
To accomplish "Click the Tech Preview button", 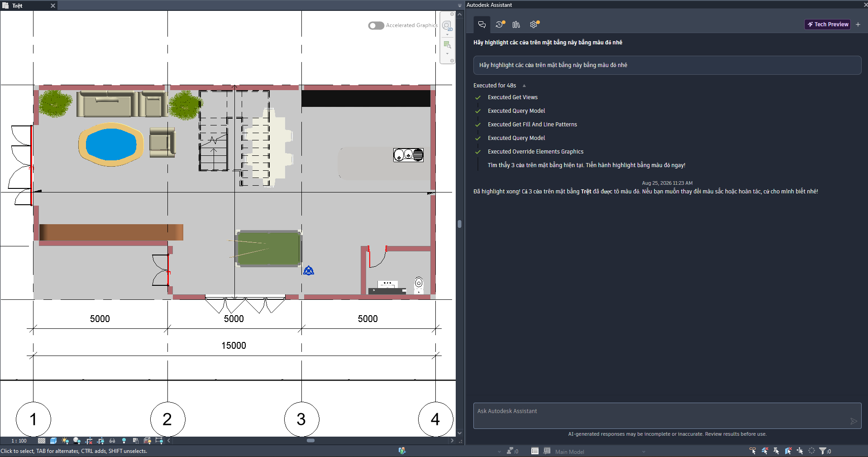I will [828, 24].
